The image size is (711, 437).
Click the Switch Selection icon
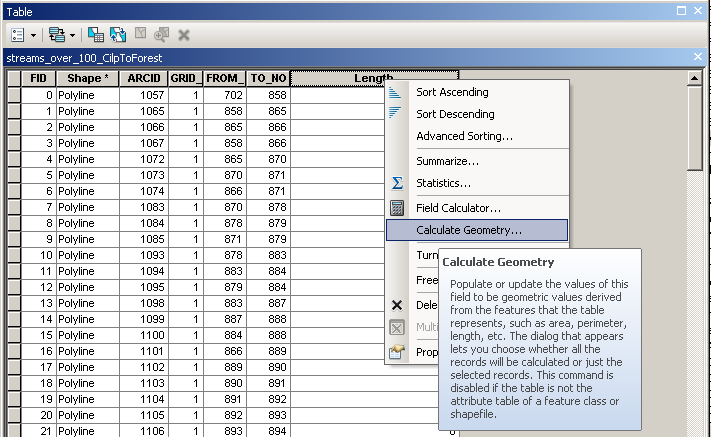coord(119,34)
